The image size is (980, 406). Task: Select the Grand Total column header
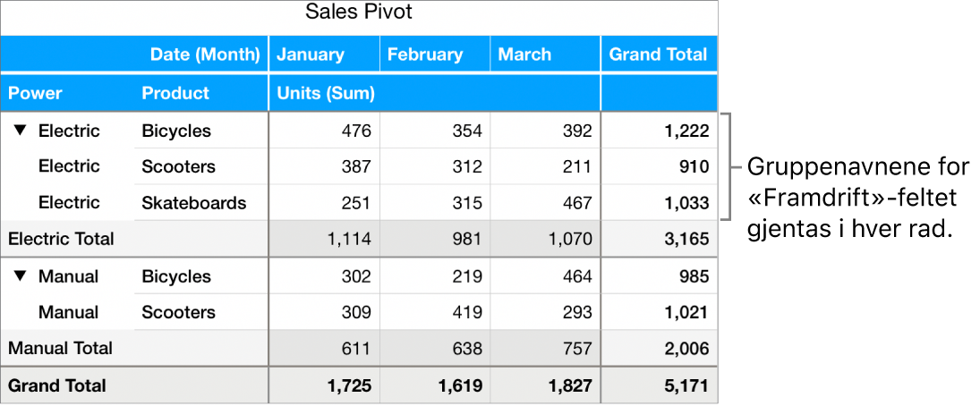pos(658,55)
